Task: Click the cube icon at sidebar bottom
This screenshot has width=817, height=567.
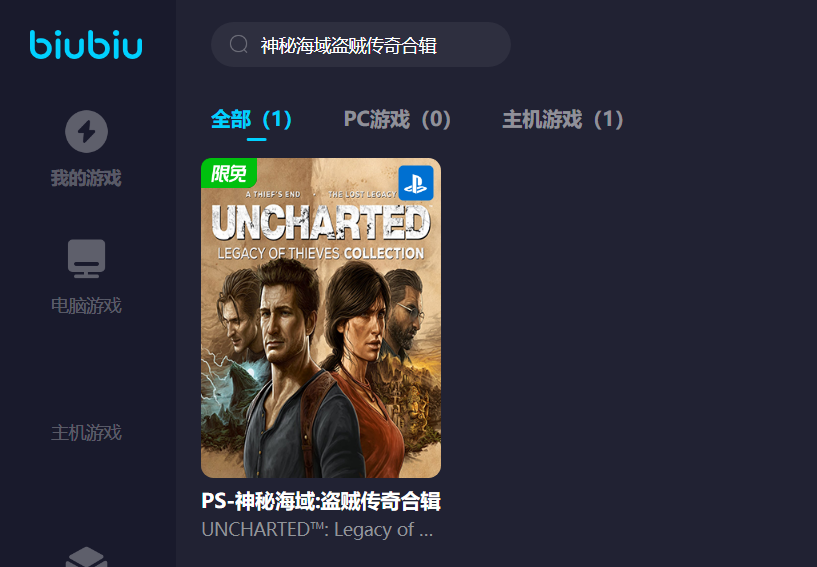Action: [x=86, y=557]
